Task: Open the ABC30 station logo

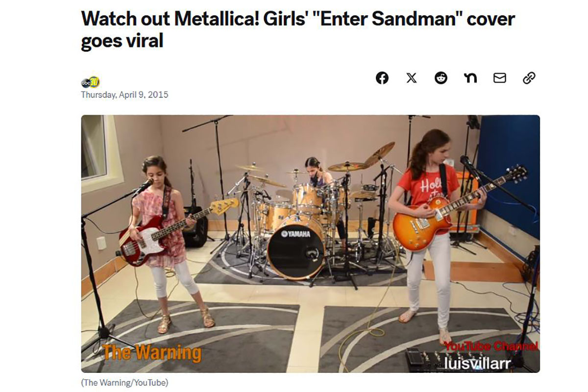Action: coord(90,82)
